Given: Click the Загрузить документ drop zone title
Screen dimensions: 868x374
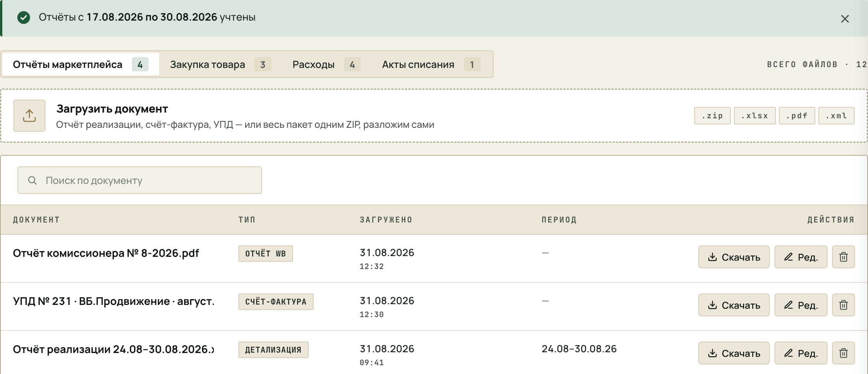Looking at the screenshot, I should click(112, 109).
